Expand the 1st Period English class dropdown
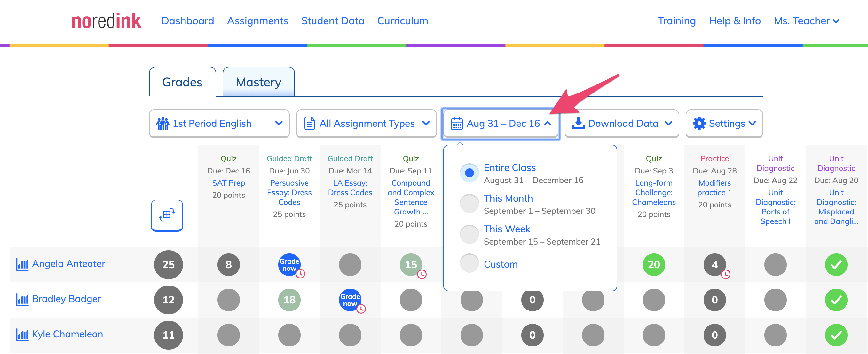 [219, 124]
